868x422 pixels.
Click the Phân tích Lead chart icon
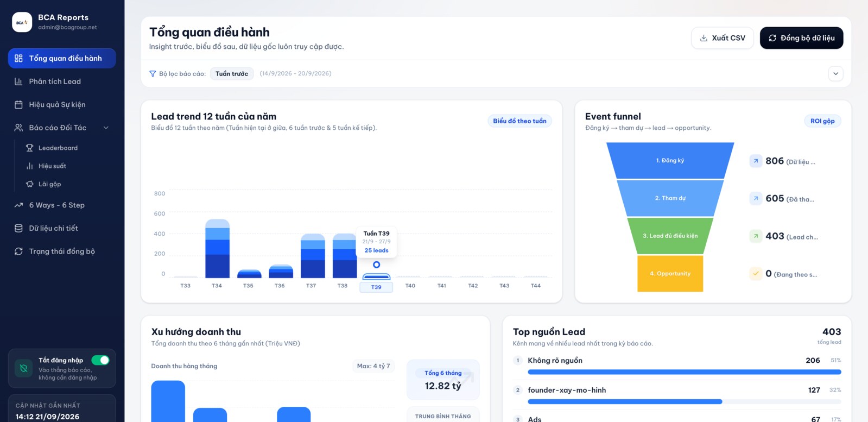tap(18, 81)
